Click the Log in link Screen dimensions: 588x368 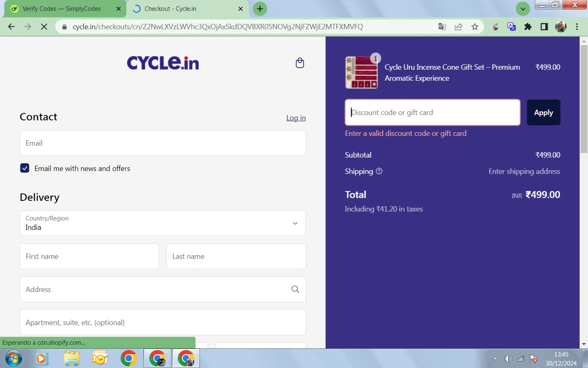pos(296,118)
